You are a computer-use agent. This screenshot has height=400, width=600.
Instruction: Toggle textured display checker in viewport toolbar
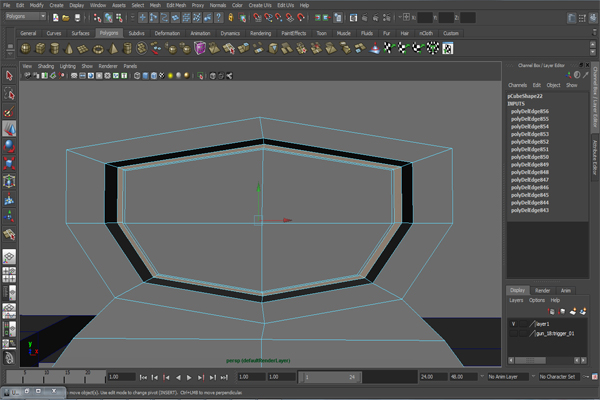[162, 76]
